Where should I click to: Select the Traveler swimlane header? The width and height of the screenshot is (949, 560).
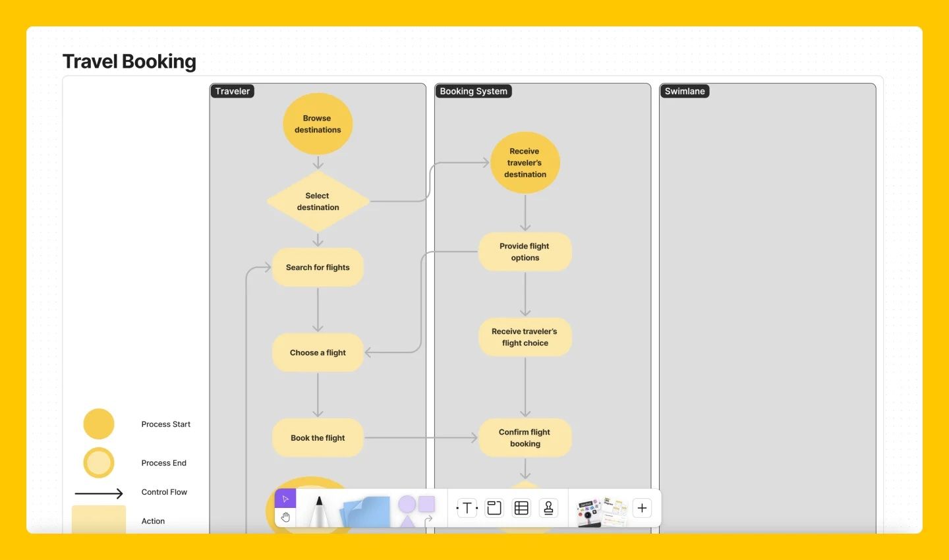tap(232, 91)
